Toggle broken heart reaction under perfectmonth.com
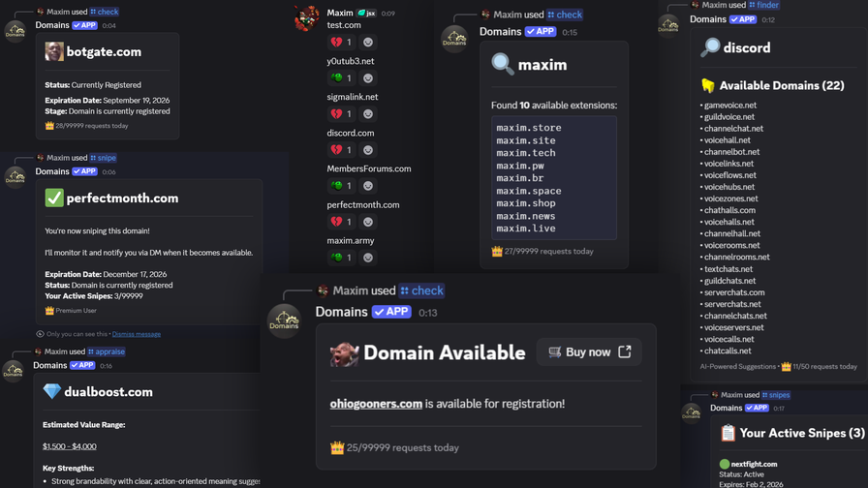This screenshot has height=488, width=868. tap(341, 222)
